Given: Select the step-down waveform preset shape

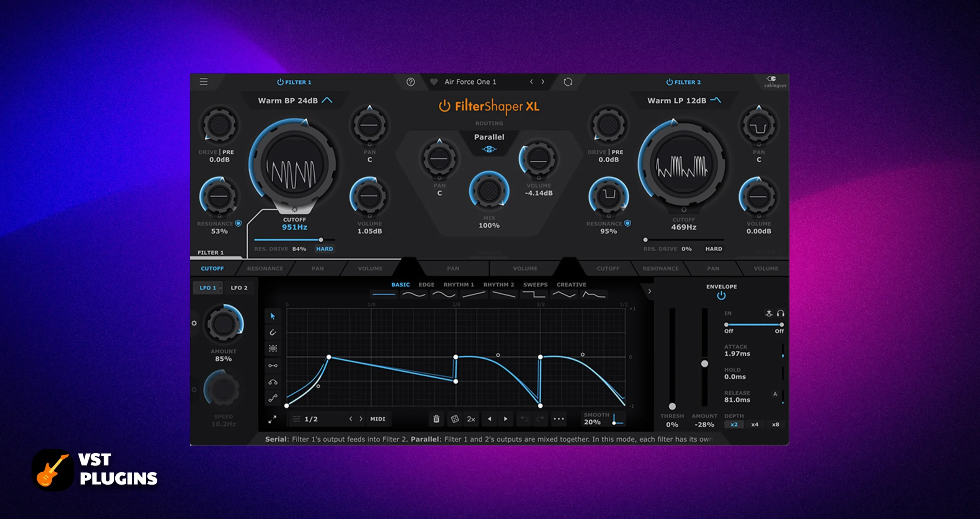Looking at the screenshot, I should pyautogui.click(x=534, y=294).
